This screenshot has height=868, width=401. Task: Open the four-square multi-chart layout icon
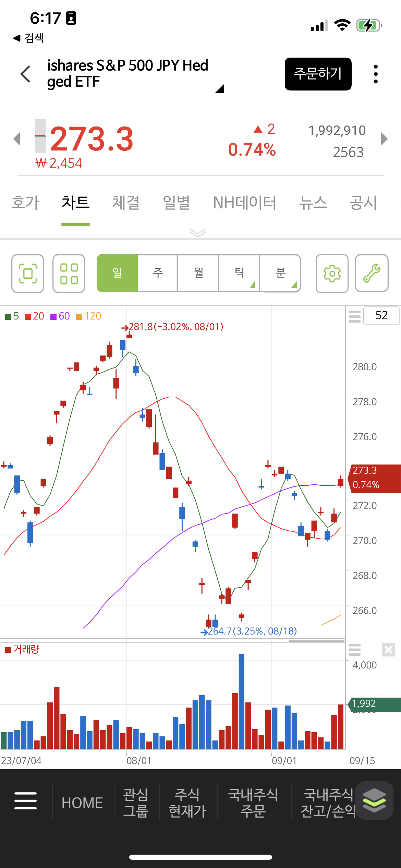tap(69, 274)
